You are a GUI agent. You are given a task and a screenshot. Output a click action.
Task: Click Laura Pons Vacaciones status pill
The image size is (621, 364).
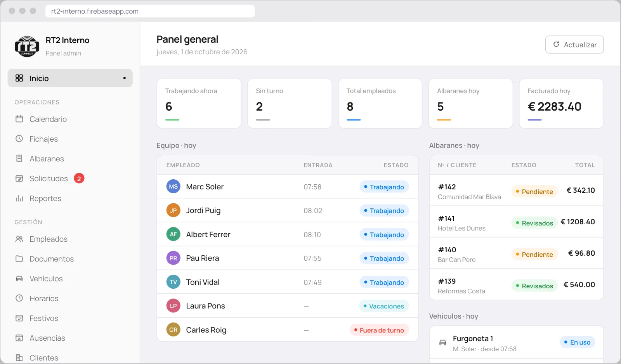pyautogui.click(x=383, y=306)
